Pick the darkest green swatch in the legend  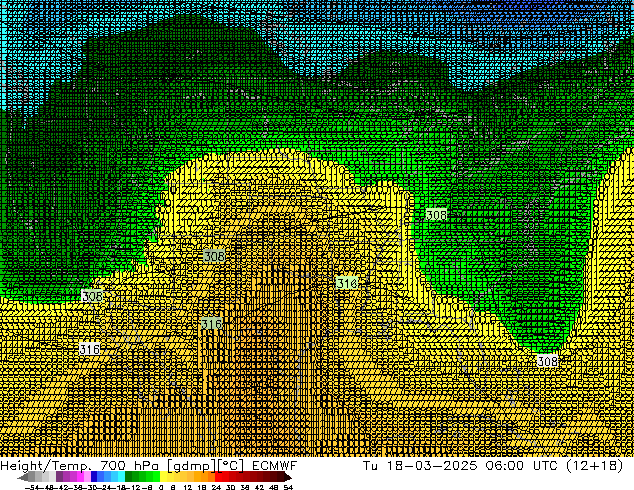tap(129, 477)
